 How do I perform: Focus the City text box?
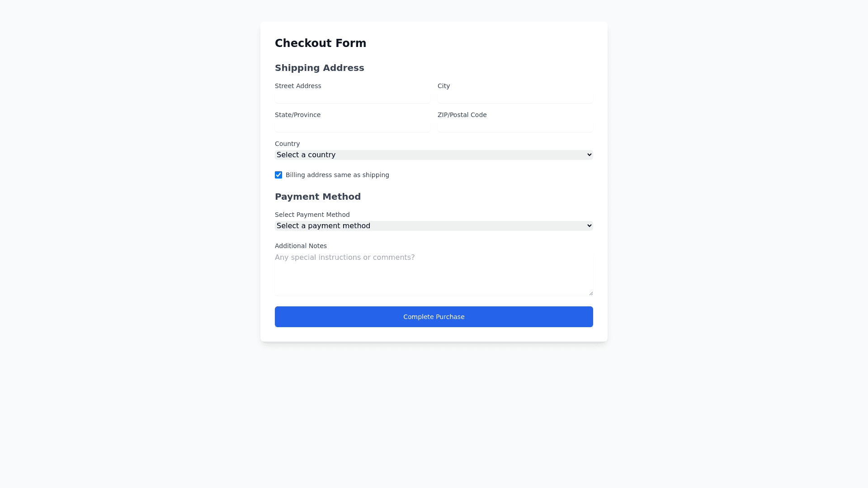click(x=515, y=97)
